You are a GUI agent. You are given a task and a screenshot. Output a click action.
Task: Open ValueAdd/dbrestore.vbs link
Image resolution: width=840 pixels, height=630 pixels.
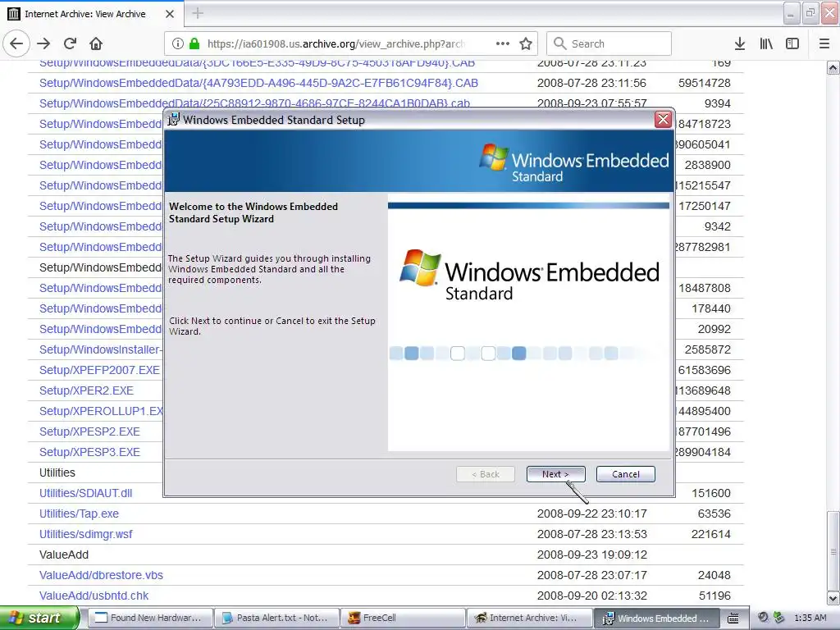101,575
